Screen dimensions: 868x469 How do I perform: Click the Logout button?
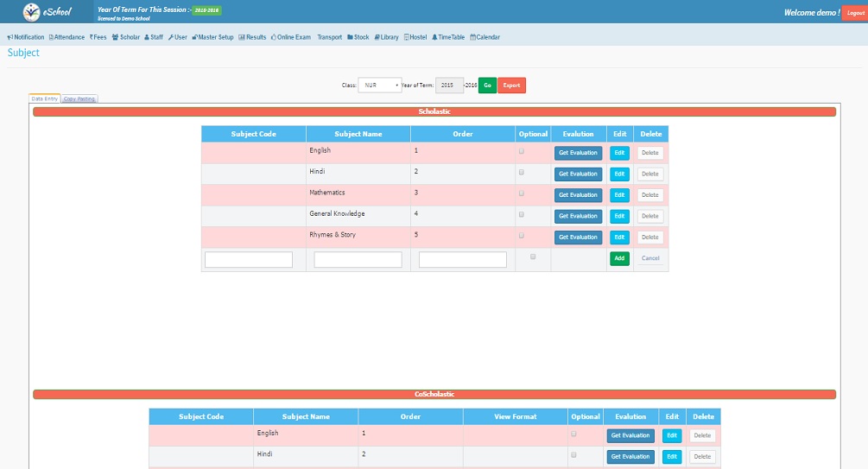coord(853,13)
